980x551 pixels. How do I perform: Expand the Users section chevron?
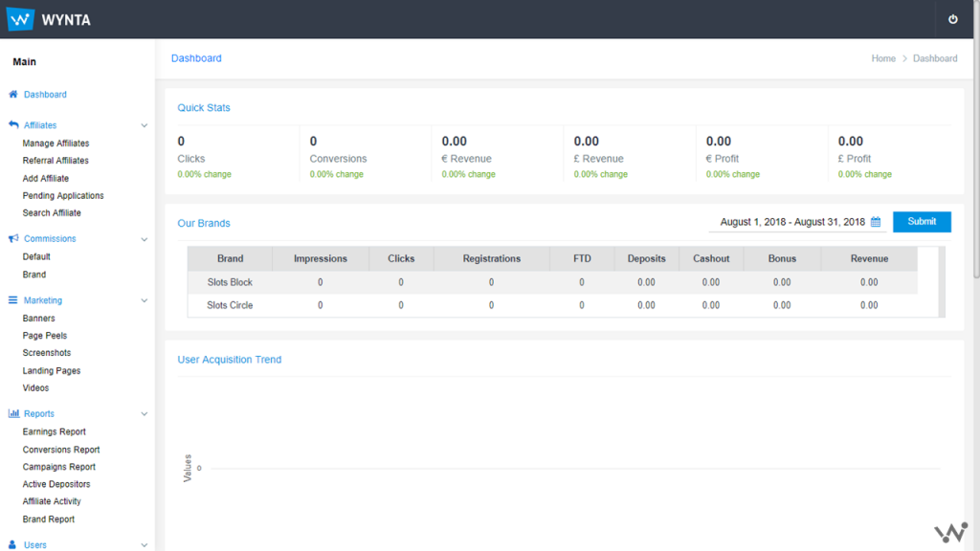tap(145, 545)
